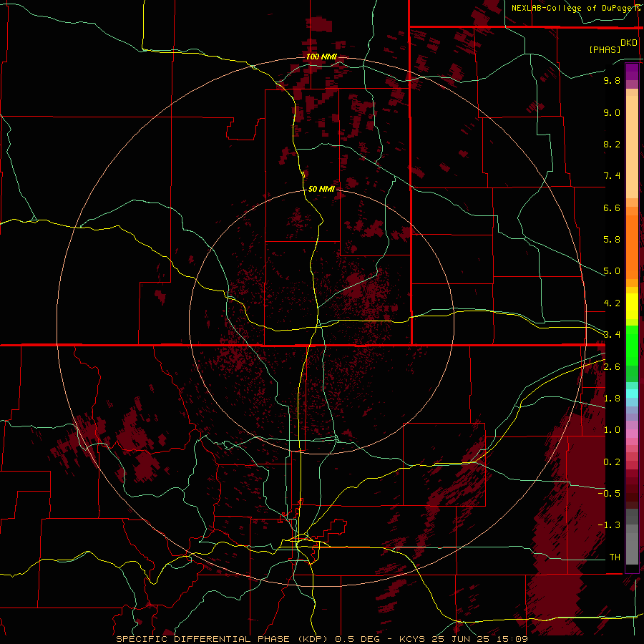Click the 7.4 value on the scale
Viewport: 644px width, 644px height.
612,176
